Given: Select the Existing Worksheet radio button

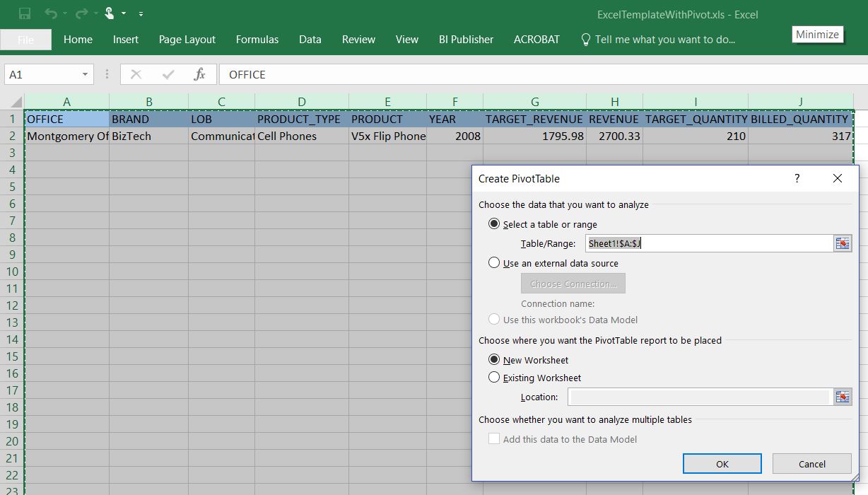Looking at the screenshot, I should click(x=495, y=378).
